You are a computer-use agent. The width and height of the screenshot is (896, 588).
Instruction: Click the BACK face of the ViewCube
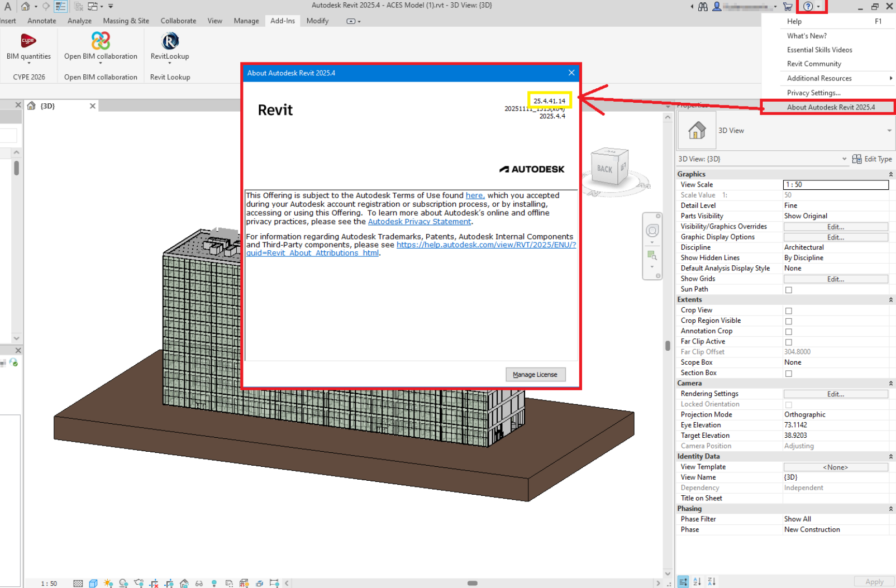click(x=604, y=169)
